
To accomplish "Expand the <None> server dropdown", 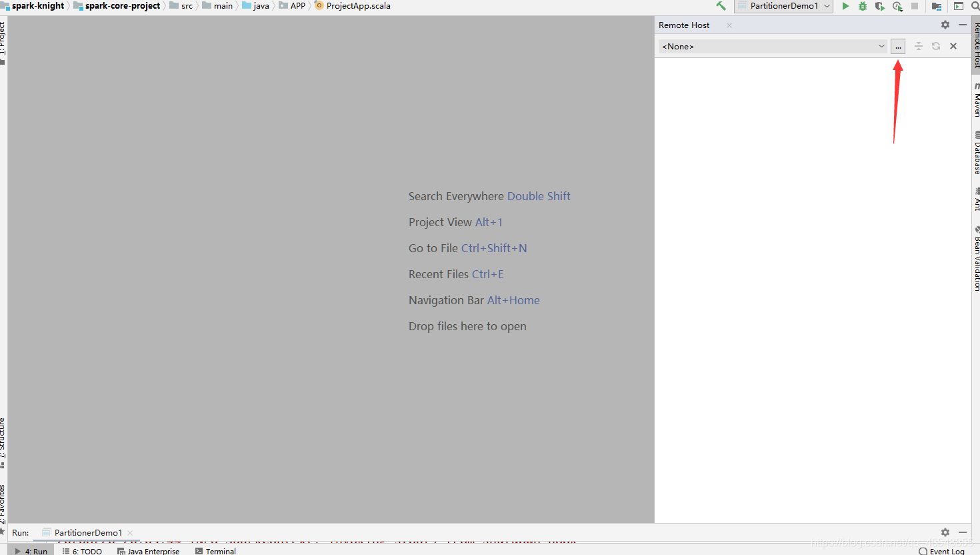I will 773,47.
